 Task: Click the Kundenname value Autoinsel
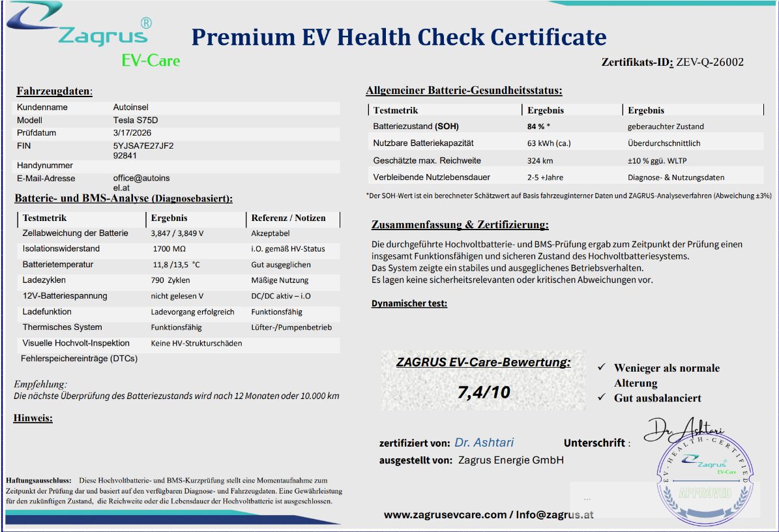[x=132, y=107]
